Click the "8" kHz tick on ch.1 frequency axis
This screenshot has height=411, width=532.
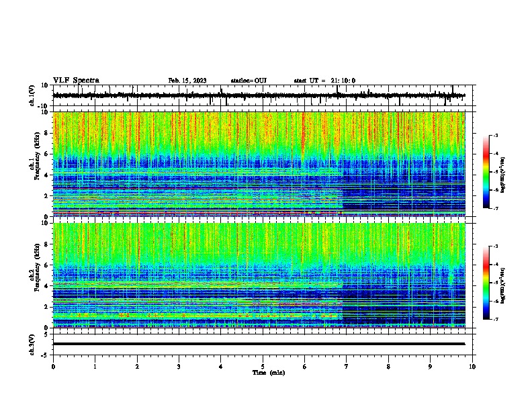pos(47,133)
